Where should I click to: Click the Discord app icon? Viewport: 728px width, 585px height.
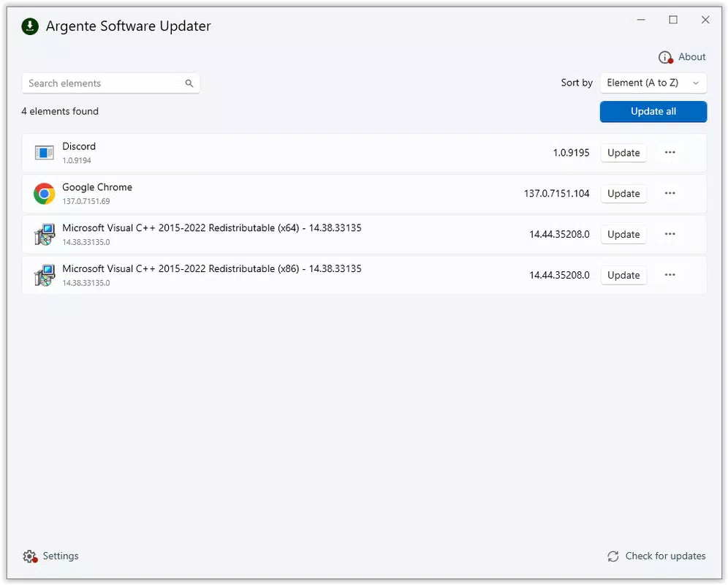(44, 152)
